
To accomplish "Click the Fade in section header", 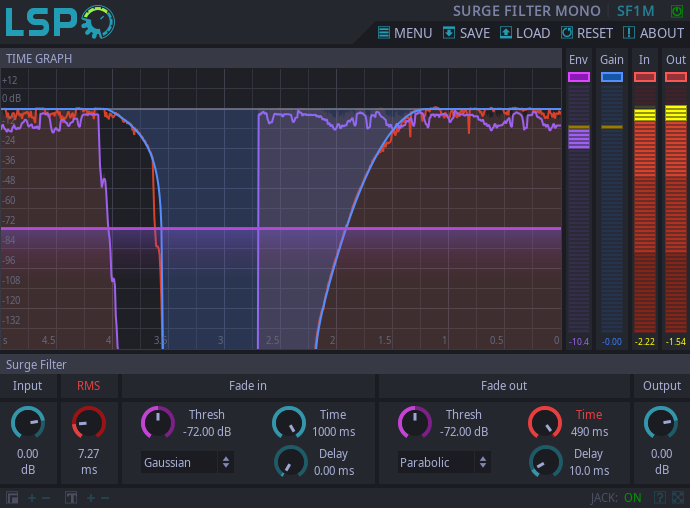I will pos(248,386).
